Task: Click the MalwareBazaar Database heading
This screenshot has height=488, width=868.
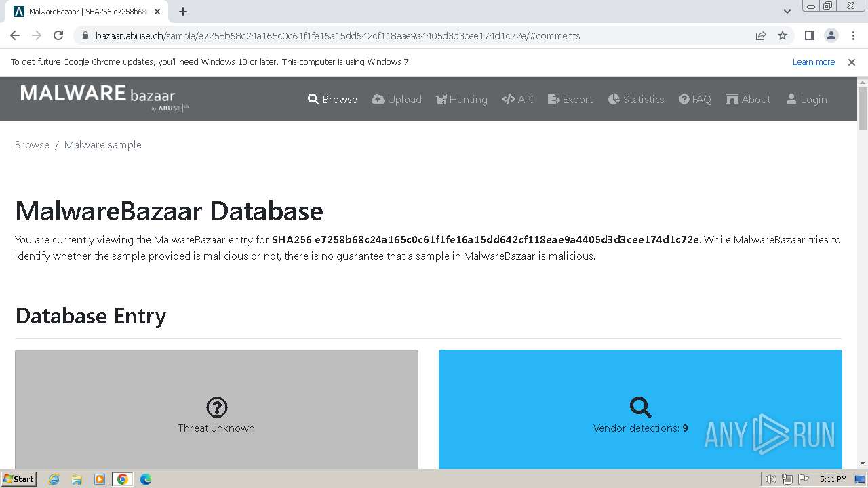Action: pos(169,211)
